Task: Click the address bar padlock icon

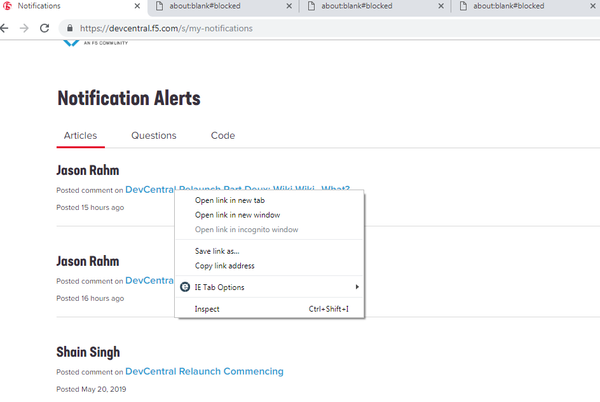Action: (69, 28)
